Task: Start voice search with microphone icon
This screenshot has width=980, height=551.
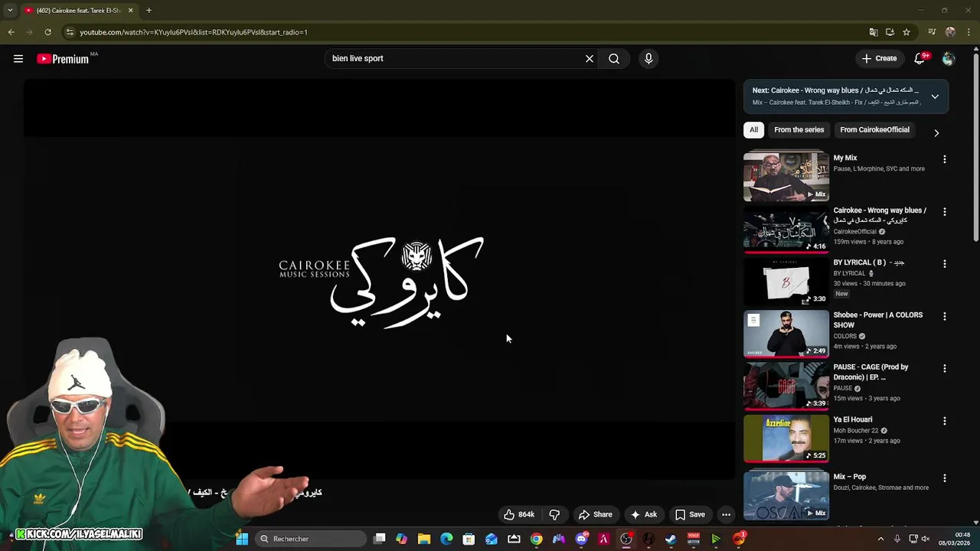Action: pos(648,58)
